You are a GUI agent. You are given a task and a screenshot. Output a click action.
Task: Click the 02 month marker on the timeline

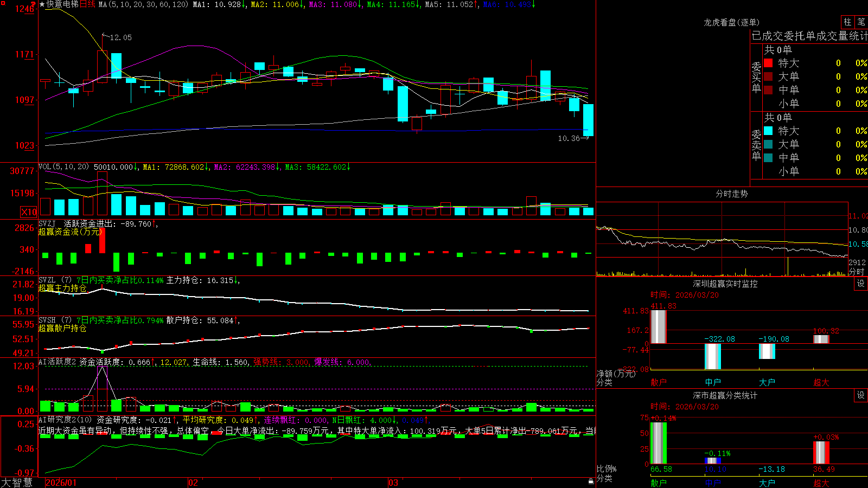tap(193, 483)
